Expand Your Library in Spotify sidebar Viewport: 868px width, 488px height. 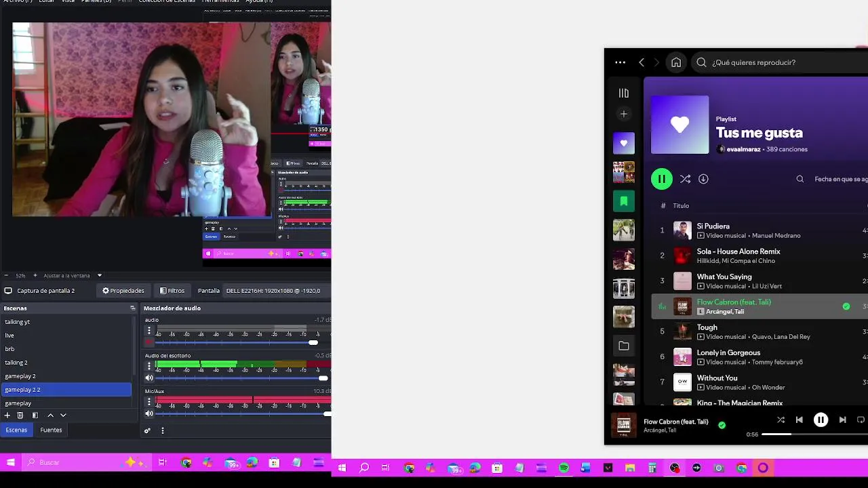point(624,93)
